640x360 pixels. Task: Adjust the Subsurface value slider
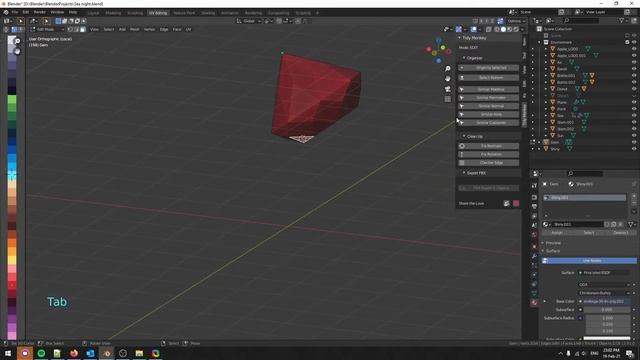tap(607, 309)
